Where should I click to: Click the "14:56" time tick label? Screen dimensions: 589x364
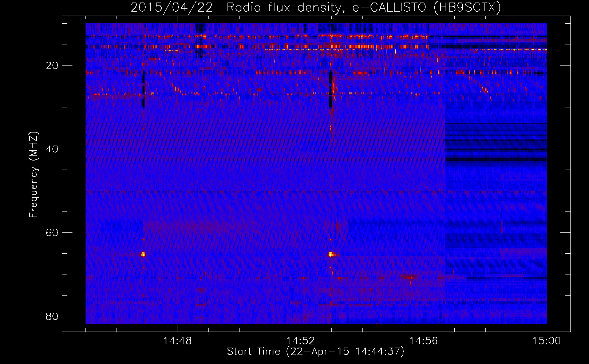coord(423,341)
